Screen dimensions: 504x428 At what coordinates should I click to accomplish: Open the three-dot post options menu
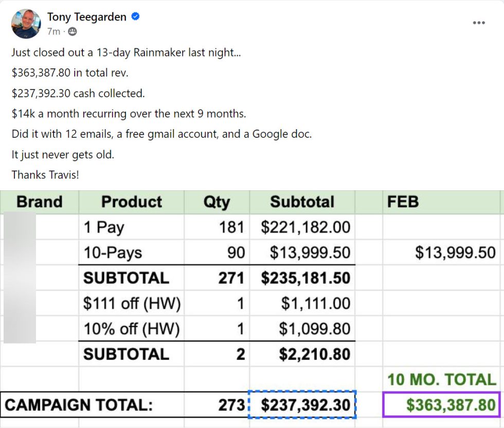(479, 23)
